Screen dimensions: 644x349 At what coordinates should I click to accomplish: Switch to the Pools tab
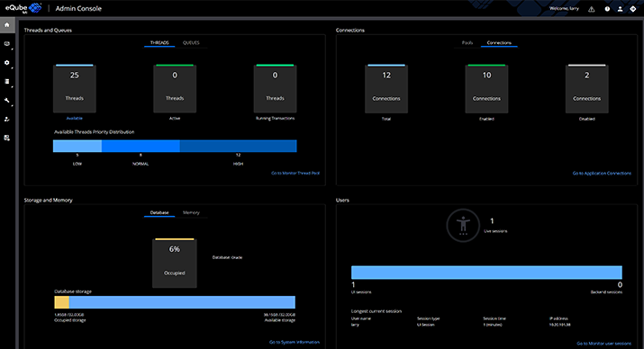coord(467,42)
